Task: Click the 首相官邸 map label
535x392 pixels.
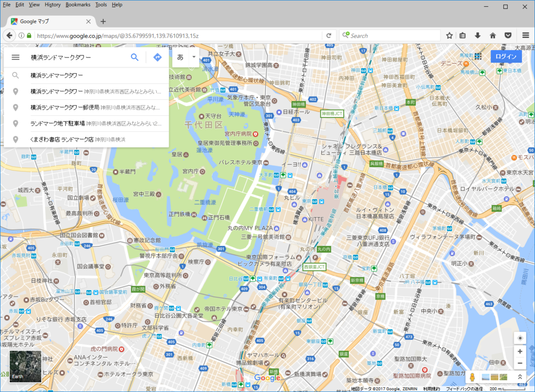Action: (101, 302)
